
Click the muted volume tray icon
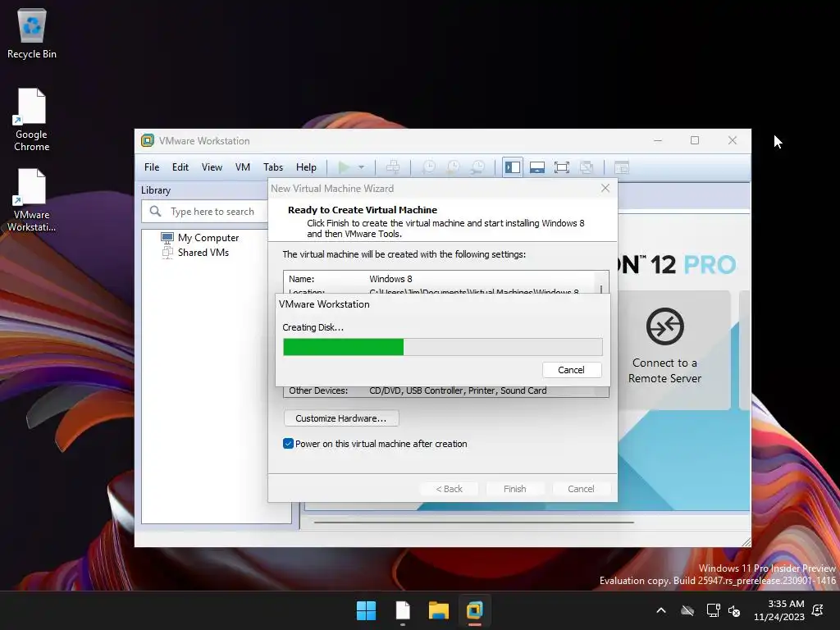point(734,610)
